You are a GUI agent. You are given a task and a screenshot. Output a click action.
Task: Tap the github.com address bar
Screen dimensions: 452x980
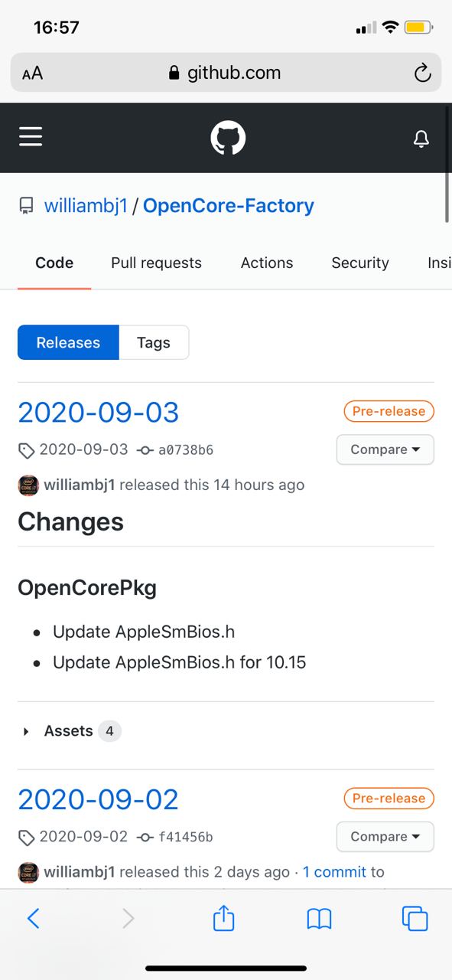coord(226,73)
